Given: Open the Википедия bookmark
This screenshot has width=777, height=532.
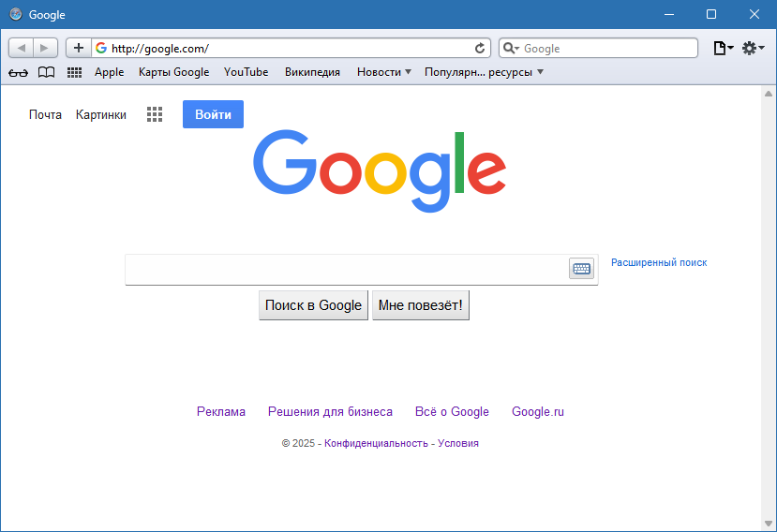Looking at the screenshot, I should point(312,72).
